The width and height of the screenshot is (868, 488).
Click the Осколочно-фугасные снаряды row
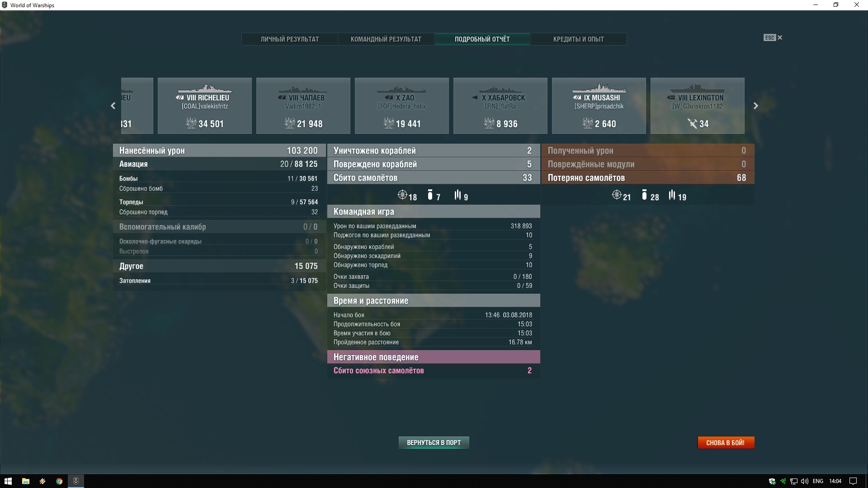pyautogui.click(x=219, y=241)
